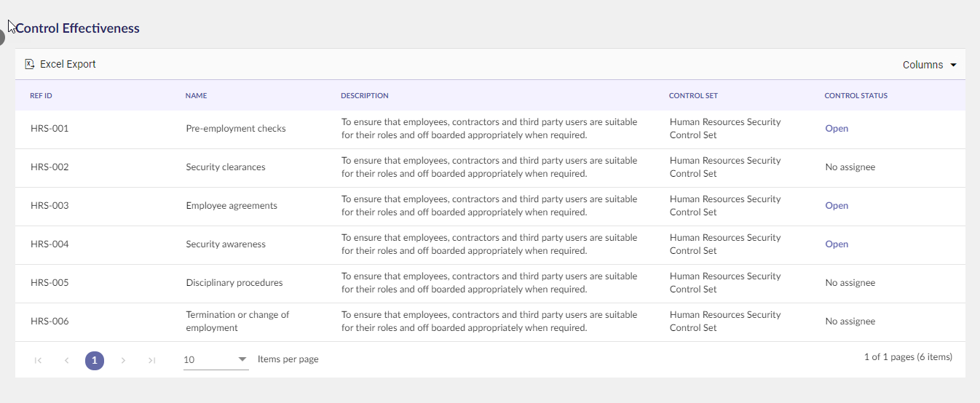
Task: Click the DESCRIPTION column header
Action: point(365,96)
